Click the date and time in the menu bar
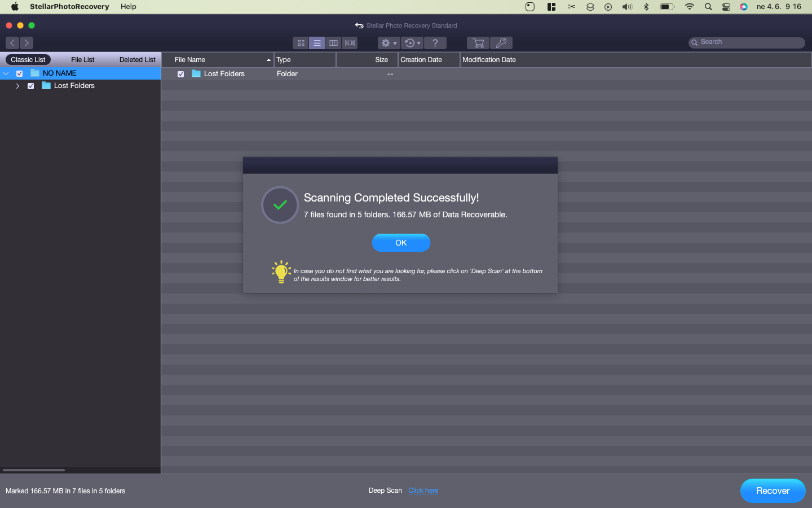This screenshot has height=508, width=812. click(x=779, y=7)
